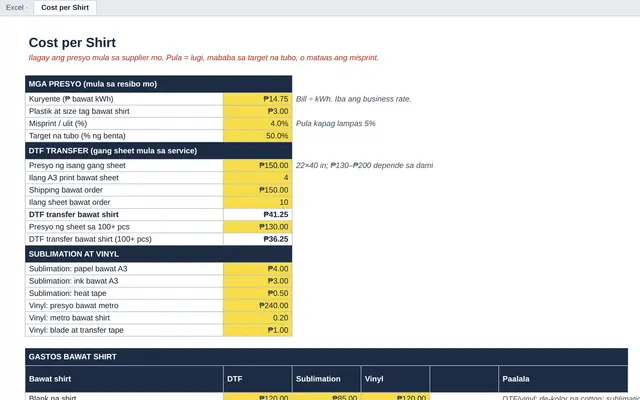Screen dimensions: 640x400
Task: Click the Bawat shirt column header
Action: 124,379
